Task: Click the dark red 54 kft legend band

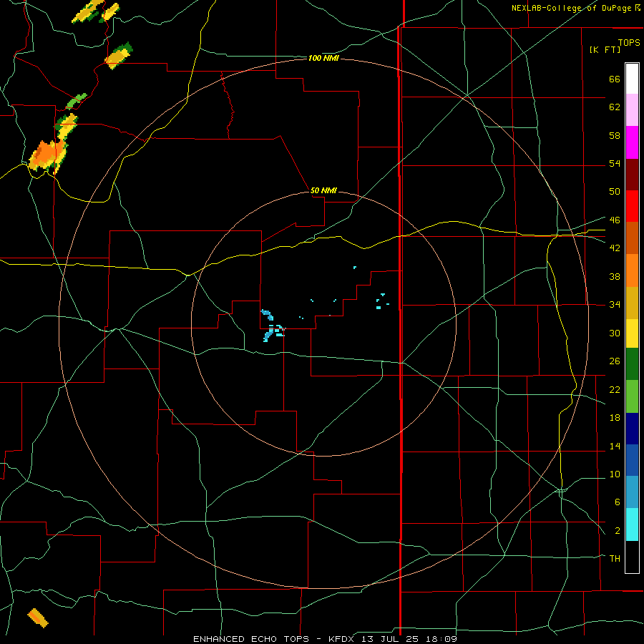Action: click(x=632, y=175)
